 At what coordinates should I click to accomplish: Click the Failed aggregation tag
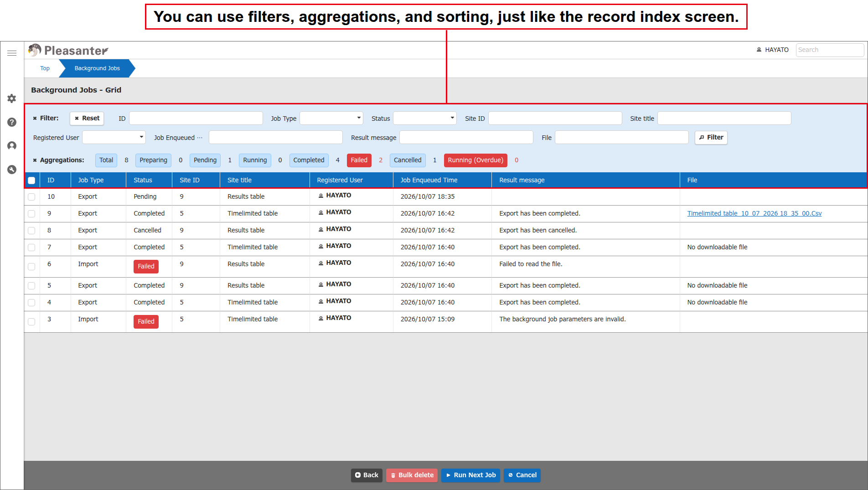tap(359, 160)
